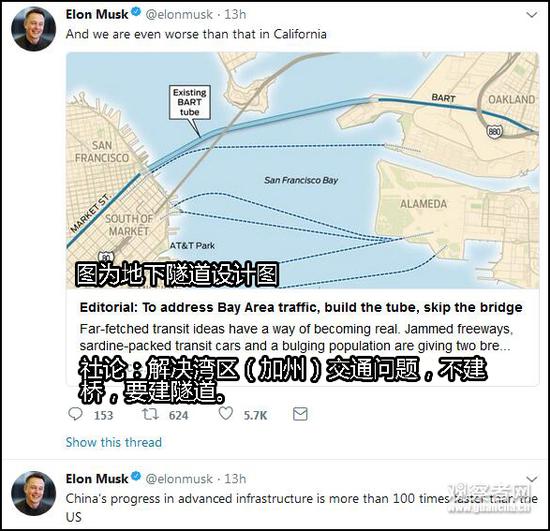Screen dimensions: 550x531
Task: Click Elon Musk name on first tweet
Action: click(97, 14)
